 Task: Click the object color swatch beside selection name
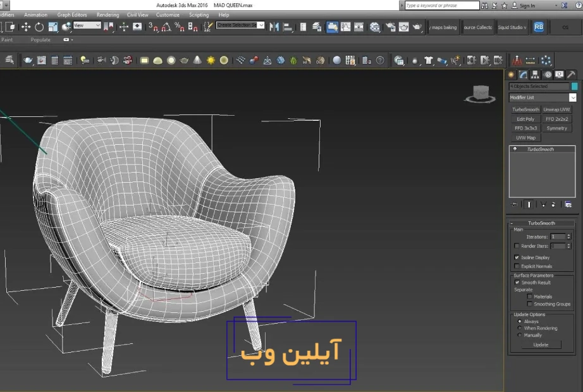[573, 86]
